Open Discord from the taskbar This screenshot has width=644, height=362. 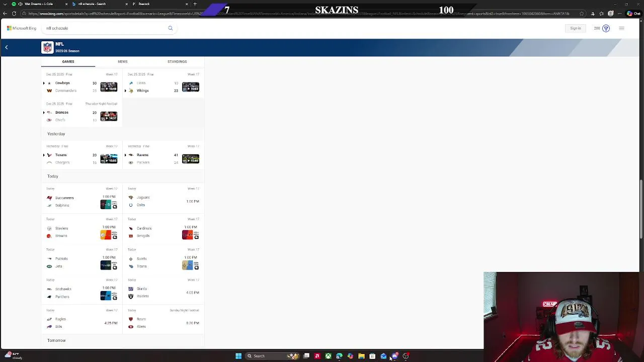coord(394,356)
